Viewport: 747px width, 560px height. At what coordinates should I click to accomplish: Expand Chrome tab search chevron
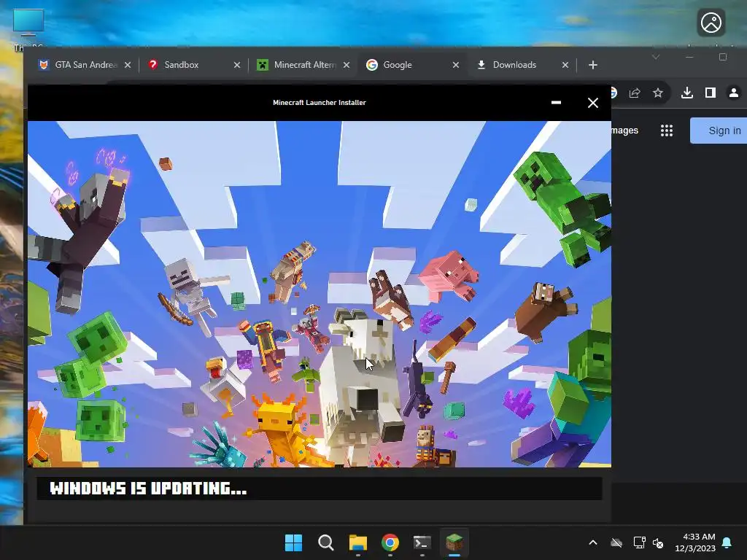[656, 57]
